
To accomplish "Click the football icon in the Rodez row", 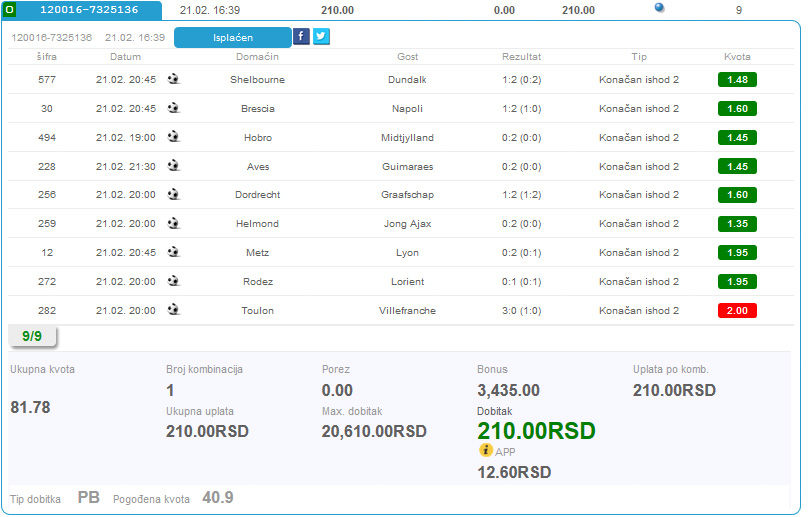I will click(x=174, y=281).
